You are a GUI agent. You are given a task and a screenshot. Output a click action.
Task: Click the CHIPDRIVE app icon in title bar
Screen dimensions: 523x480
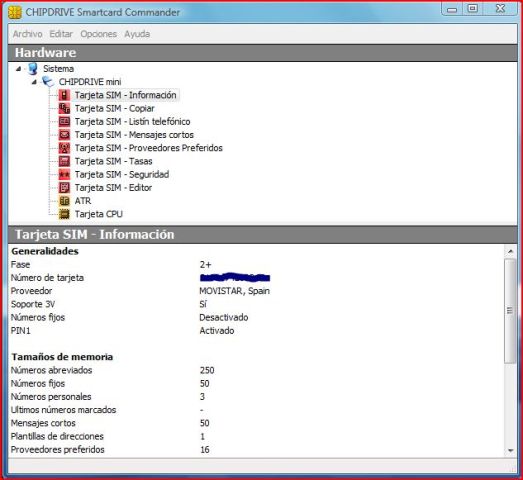tap(15, 12)
